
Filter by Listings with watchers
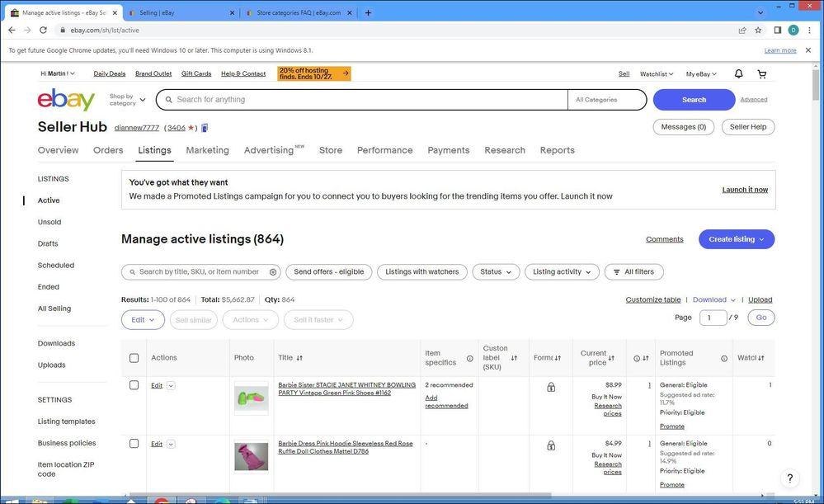[x=422, y=271]
